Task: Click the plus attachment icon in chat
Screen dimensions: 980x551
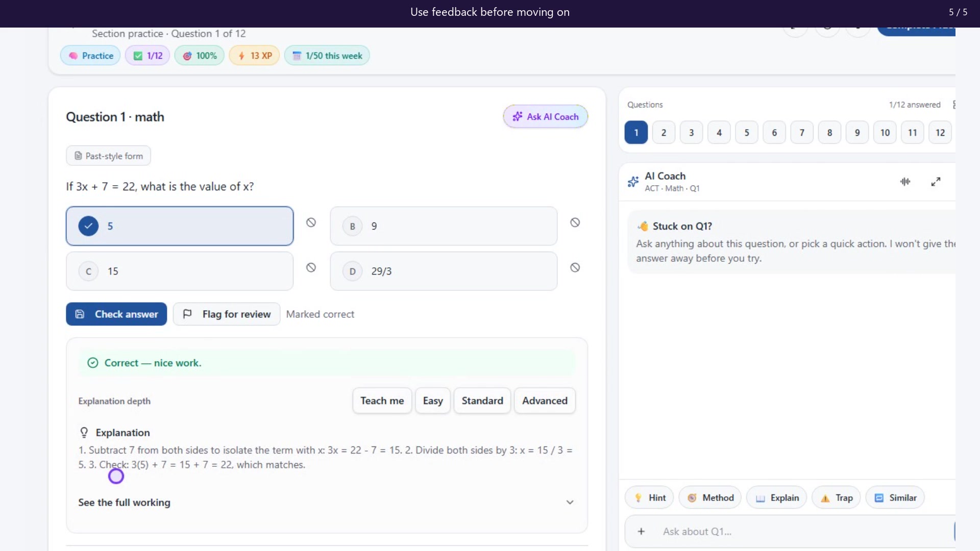Action: (641, 531)
